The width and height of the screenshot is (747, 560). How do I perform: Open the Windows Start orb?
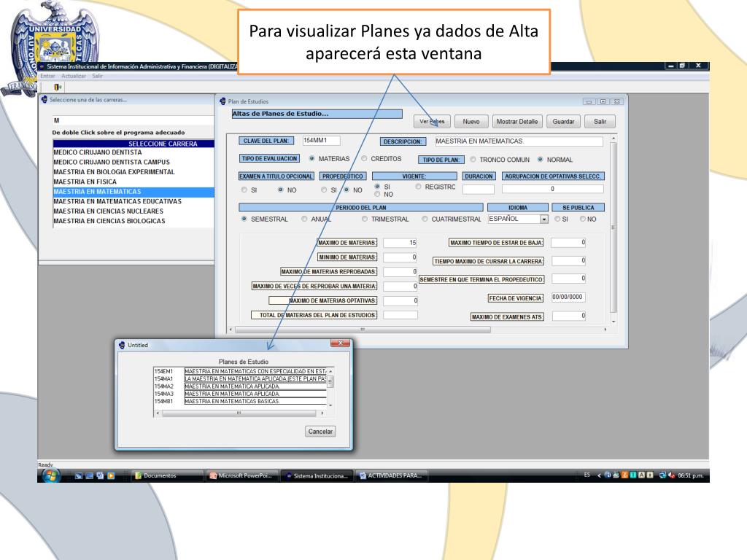[x=50, y=475]
